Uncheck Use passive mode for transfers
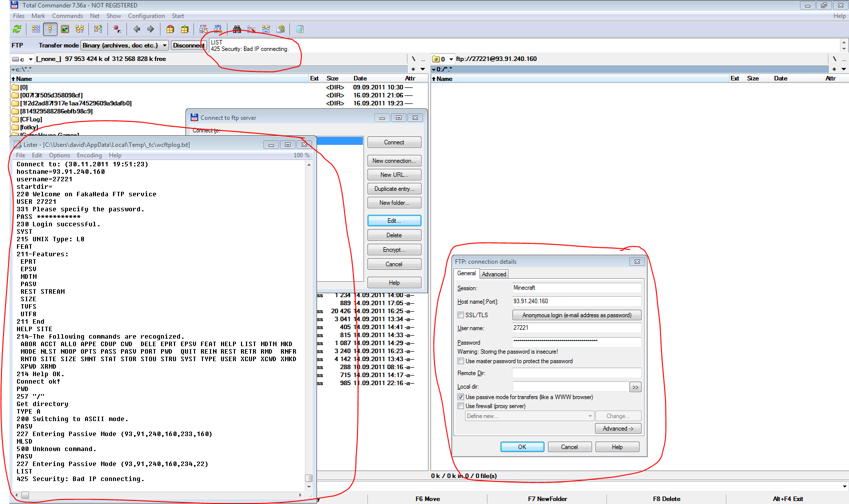Image resolution: width=849 pixels, height=504 pixels. point(461,397)
